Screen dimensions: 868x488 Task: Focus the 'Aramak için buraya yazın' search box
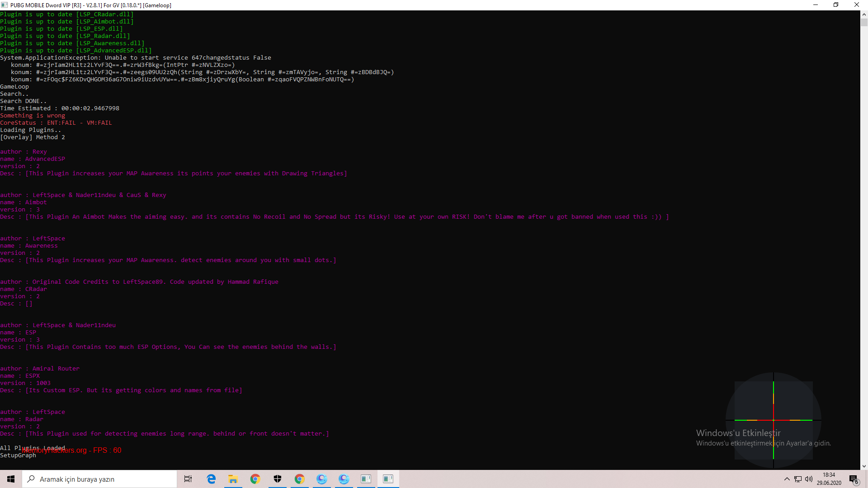(x=99, y=479)
